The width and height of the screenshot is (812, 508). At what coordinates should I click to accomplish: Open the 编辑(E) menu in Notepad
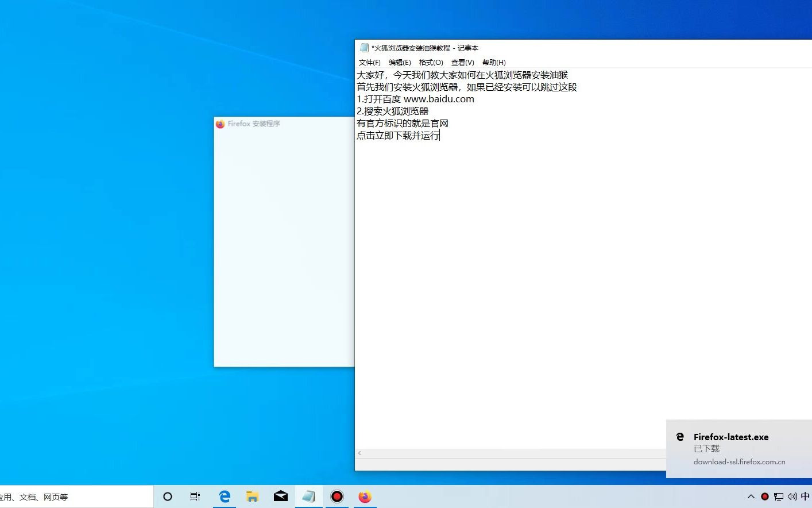click(400, 63)
